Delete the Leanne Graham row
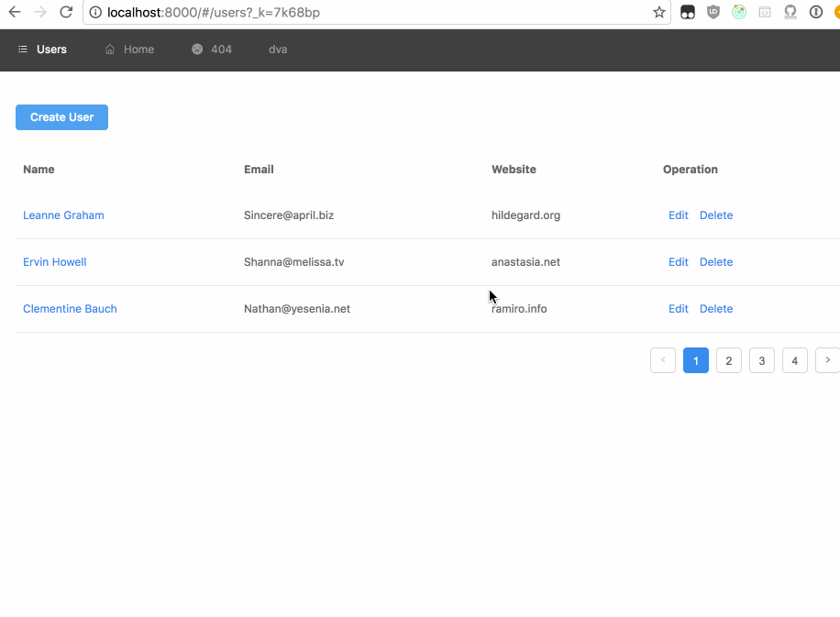840x617 pixels. click(716, 215)
